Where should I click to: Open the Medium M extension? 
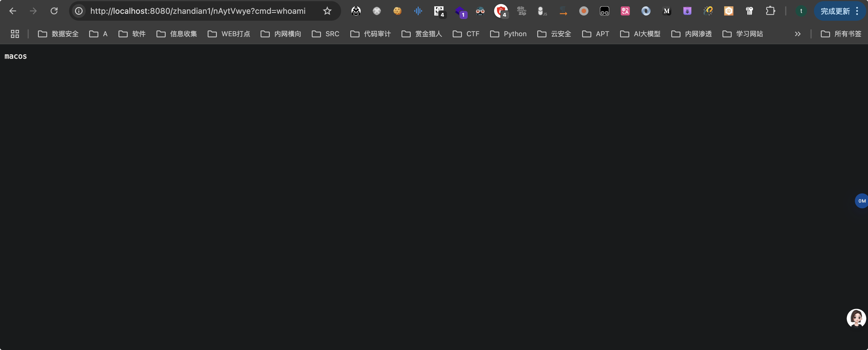666,11
